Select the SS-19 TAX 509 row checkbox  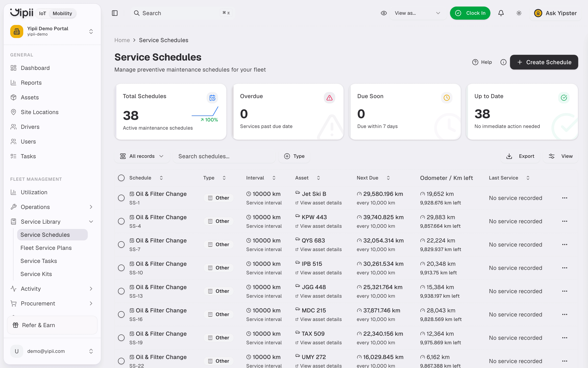pyautogui.click(x=121, y=338)
